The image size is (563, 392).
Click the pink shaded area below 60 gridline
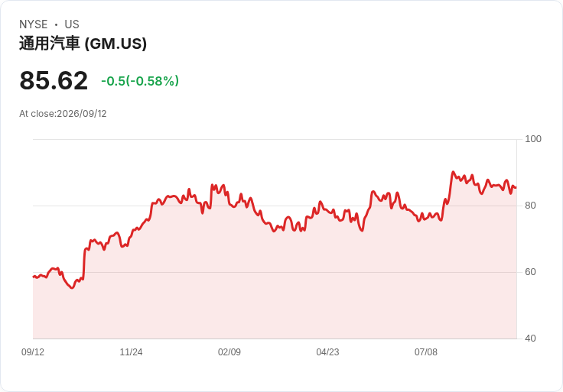click(275, 306)
